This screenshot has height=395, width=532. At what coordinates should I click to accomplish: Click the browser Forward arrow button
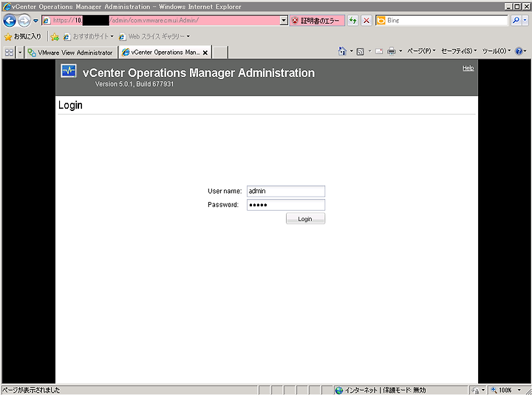pyautogui.click(x=24, y=21)
